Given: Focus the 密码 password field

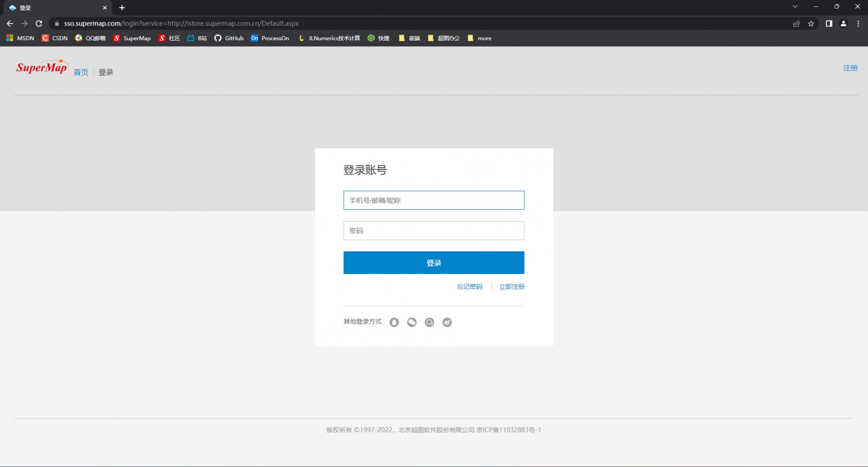Looking at the screenshot, I should pos(434,231).
